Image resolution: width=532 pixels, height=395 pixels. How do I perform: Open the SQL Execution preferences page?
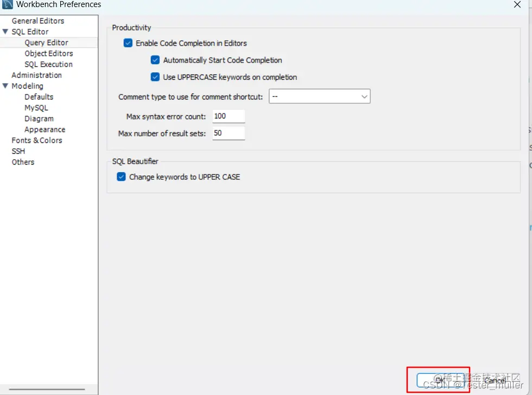point(48,64)
